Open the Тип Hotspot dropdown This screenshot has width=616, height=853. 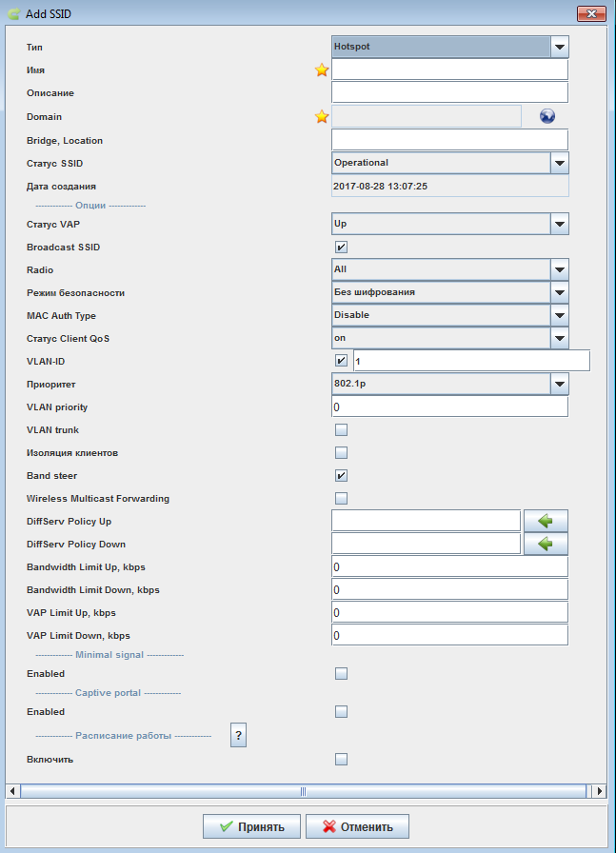pos(559,47)
